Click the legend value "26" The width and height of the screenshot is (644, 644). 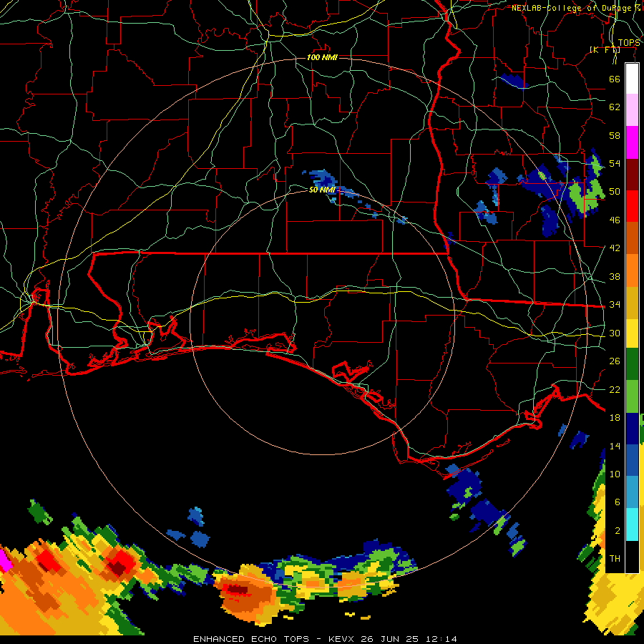click(x=615, y=361)
